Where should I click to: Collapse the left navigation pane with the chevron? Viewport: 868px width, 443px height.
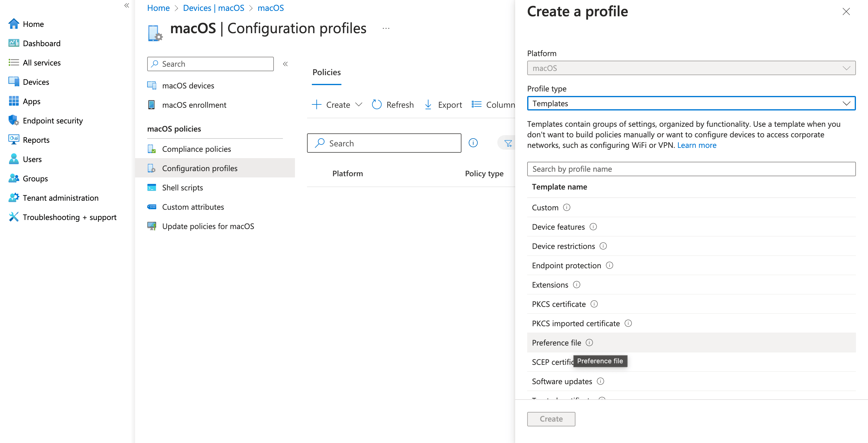click(x=126, y=5)
